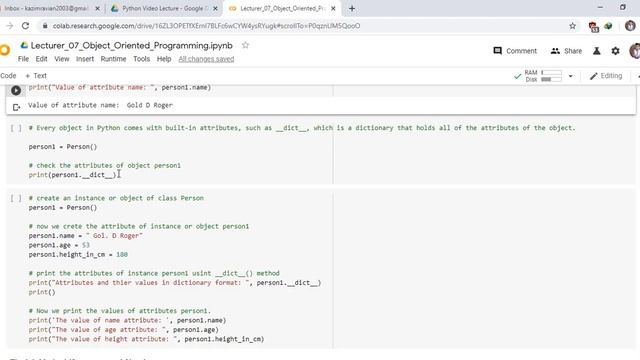Click the Drive icon beside notebook title
Screen dimensions: 640x360
(x=24, y=45)
